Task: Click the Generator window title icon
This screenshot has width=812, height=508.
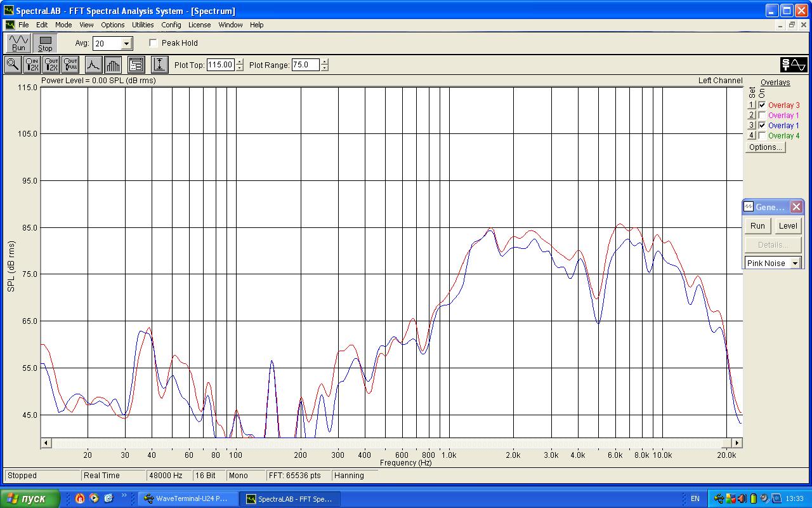Action: coord(749,207)
